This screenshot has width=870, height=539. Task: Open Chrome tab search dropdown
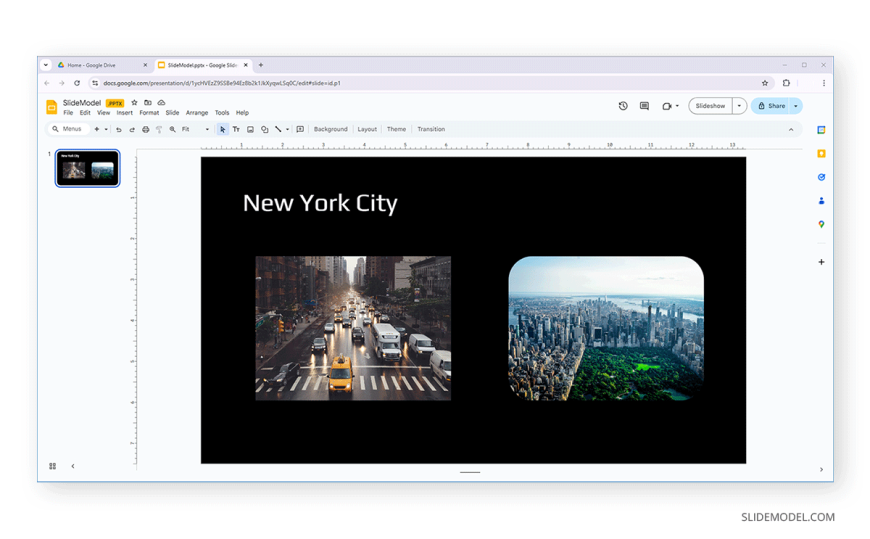click(45, 65)
